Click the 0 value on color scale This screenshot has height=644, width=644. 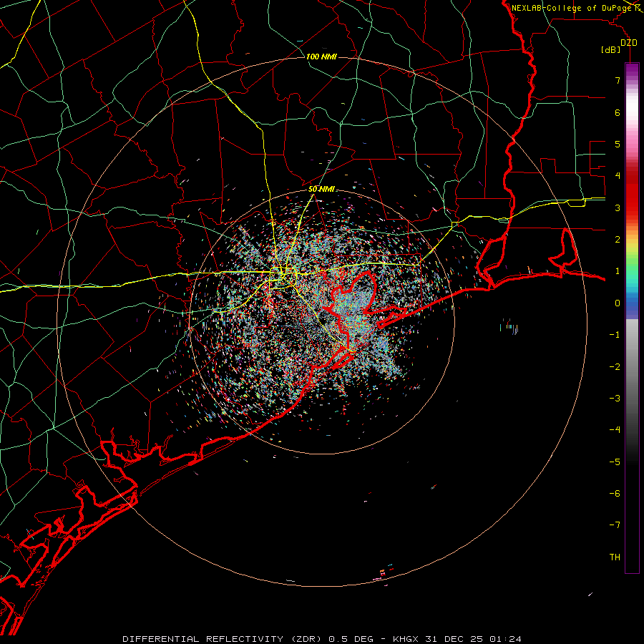pos(618,303)
